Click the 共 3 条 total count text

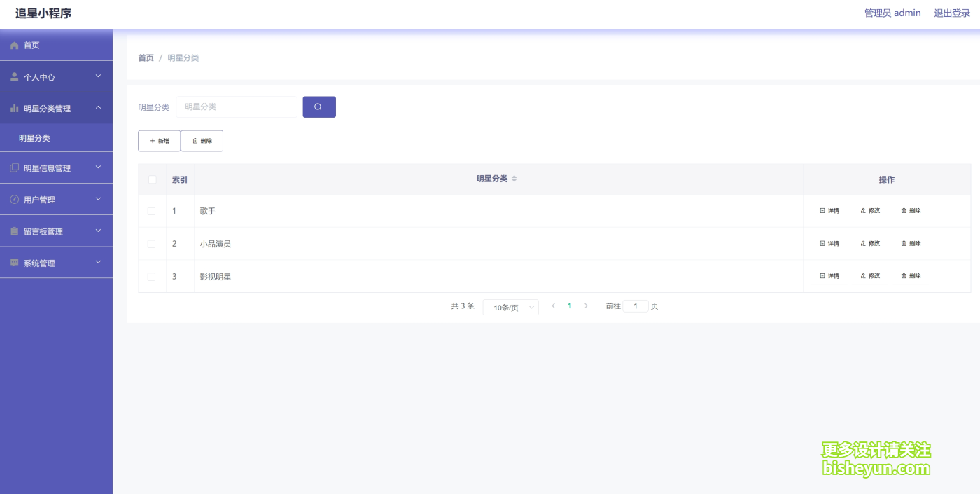(x=463, y=306)
